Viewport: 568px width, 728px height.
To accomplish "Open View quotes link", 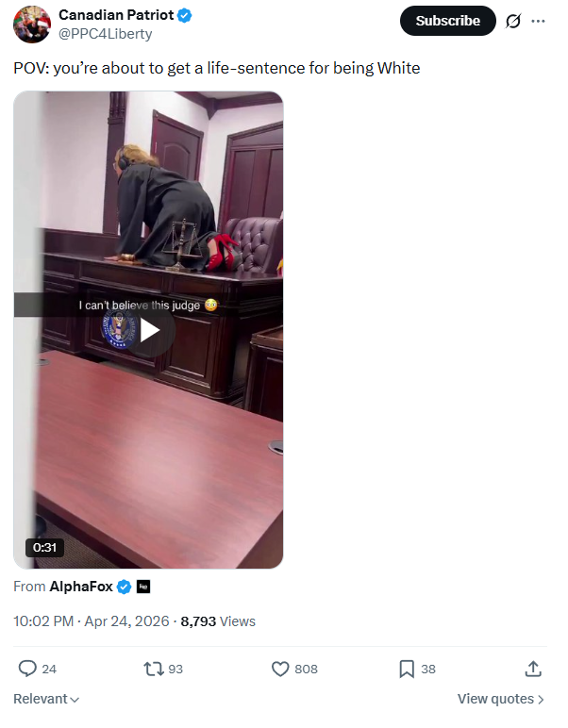I will tap(500, 699).
